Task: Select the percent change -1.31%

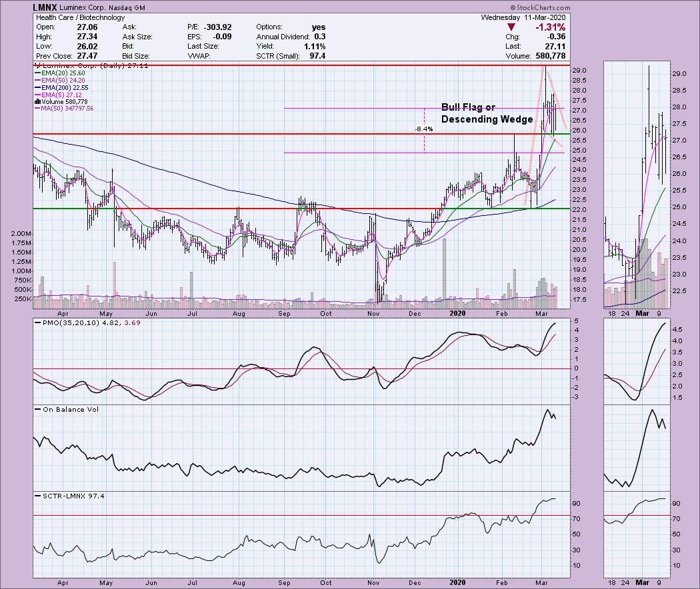Action: [x=551, y=27]
